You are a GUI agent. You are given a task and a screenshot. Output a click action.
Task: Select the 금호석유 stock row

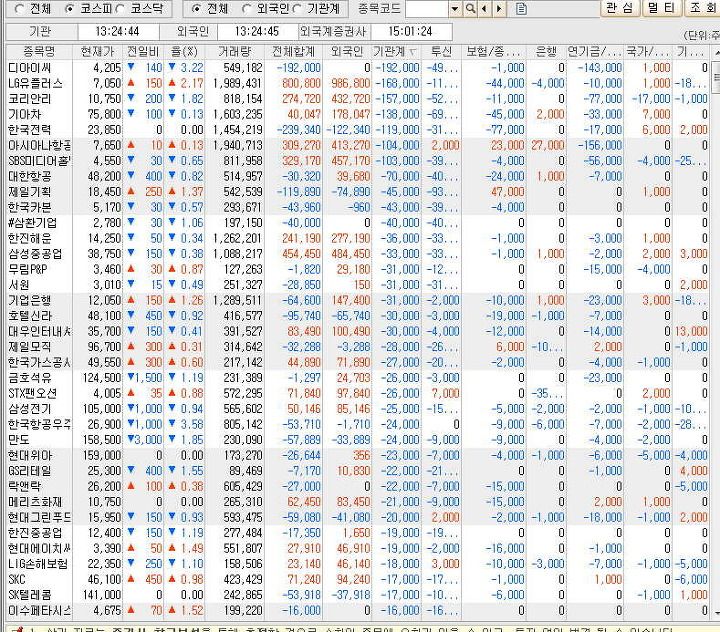(358, 378)
